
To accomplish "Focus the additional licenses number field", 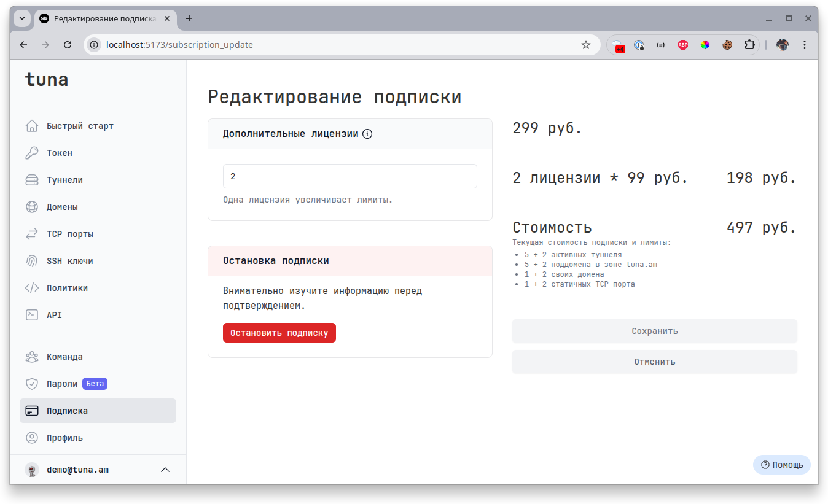I will (350, 176).
